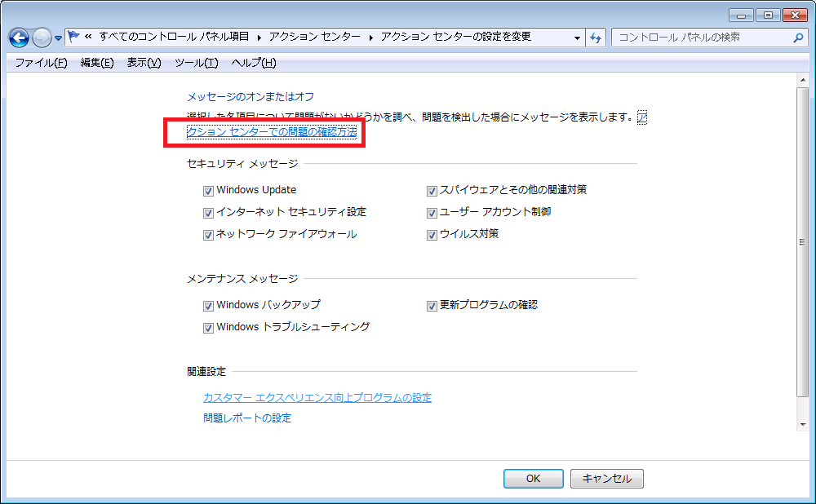Refresh the page using the address bar refresh icon

pos(596,38)
